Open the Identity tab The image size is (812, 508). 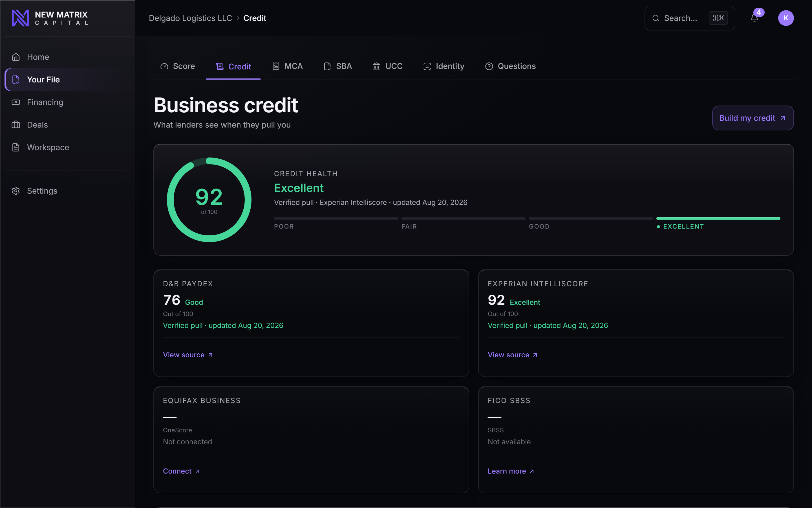(444, 67)
